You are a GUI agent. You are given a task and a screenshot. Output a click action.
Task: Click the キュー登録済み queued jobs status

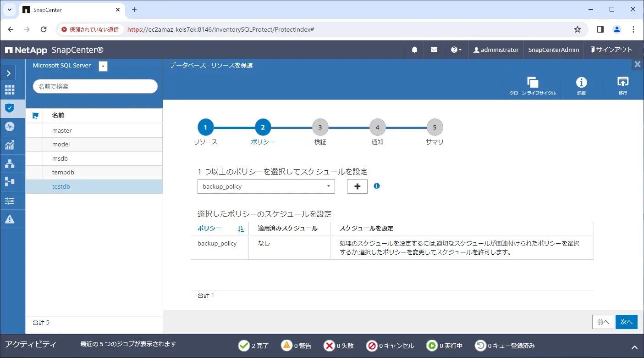click(x=505, y=346)
